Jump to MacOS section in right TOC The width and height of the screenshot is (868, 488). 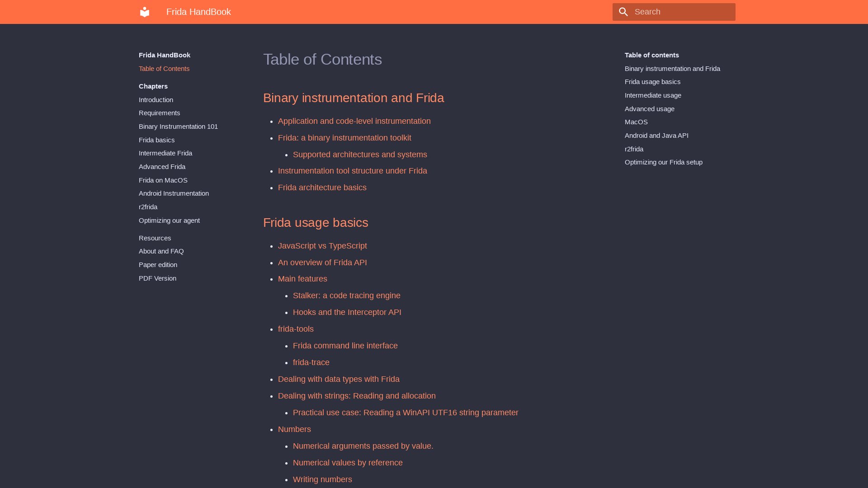pyautogui.click(x=636, y=122)
